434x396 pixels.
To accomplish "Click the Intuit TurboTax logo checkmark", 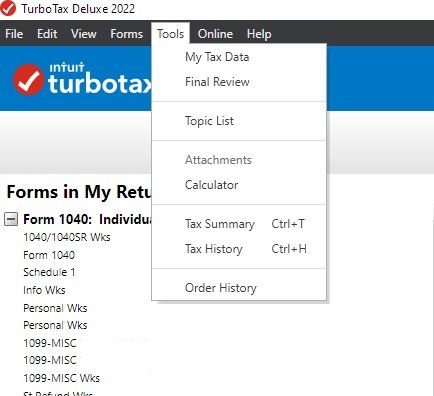I will click(29, 79).
